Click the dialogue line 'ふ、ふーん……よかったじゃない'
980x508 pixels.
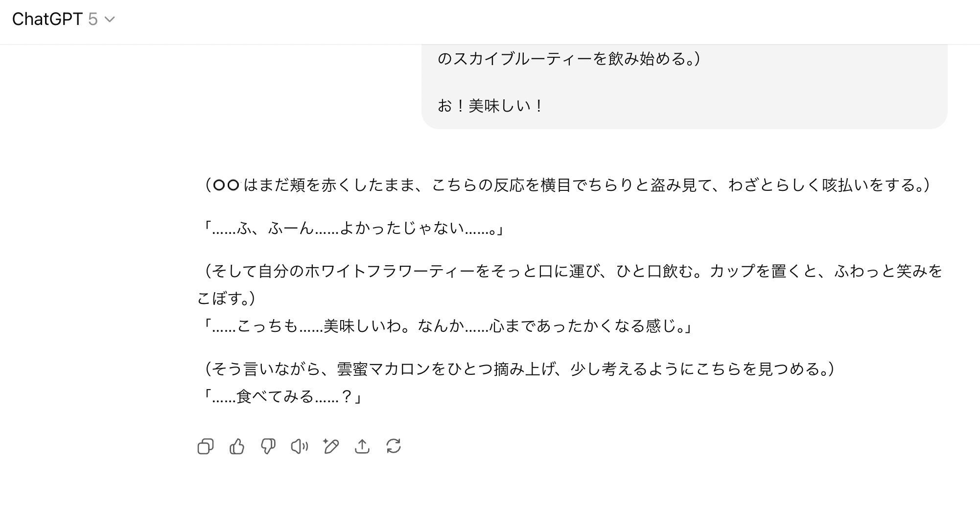coord(352,228)
